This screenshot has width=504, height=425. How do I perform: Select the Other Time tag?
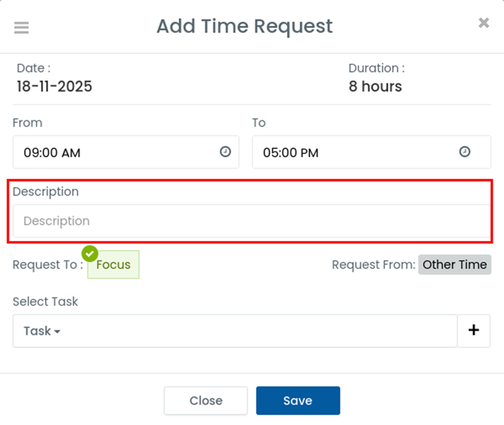coord(454,265)
